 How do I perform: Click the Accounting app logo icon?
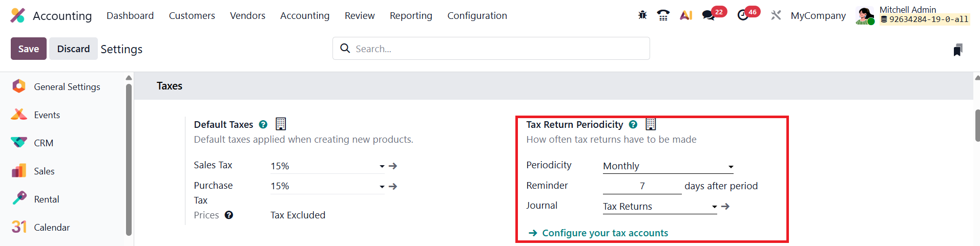(17, 15)
